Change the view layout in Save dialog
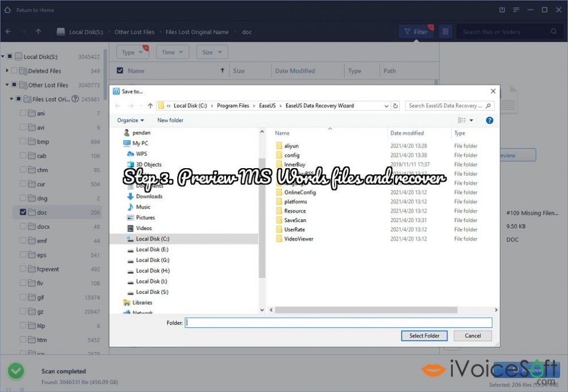 (462, 121)
